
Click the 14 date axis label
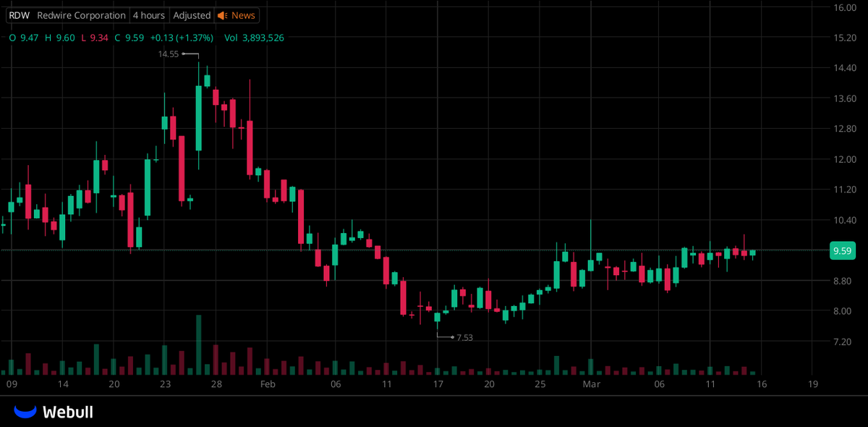pyautogui.click(x=63, y=384)
